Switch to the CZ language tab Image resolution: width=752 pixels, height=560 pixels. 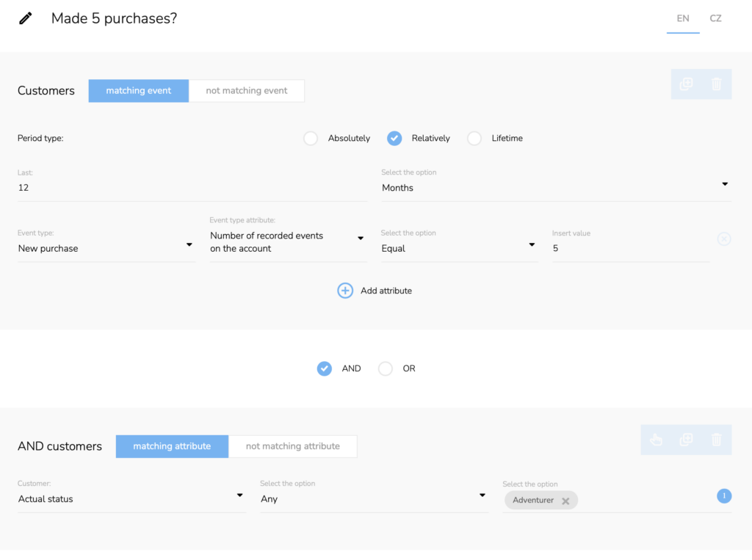(x=715, y=18)
